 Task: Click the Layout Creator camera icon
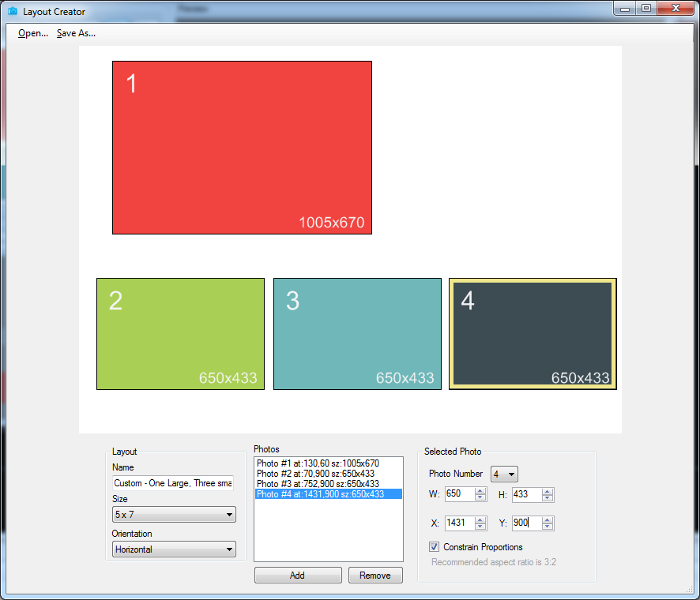[13, 11]
